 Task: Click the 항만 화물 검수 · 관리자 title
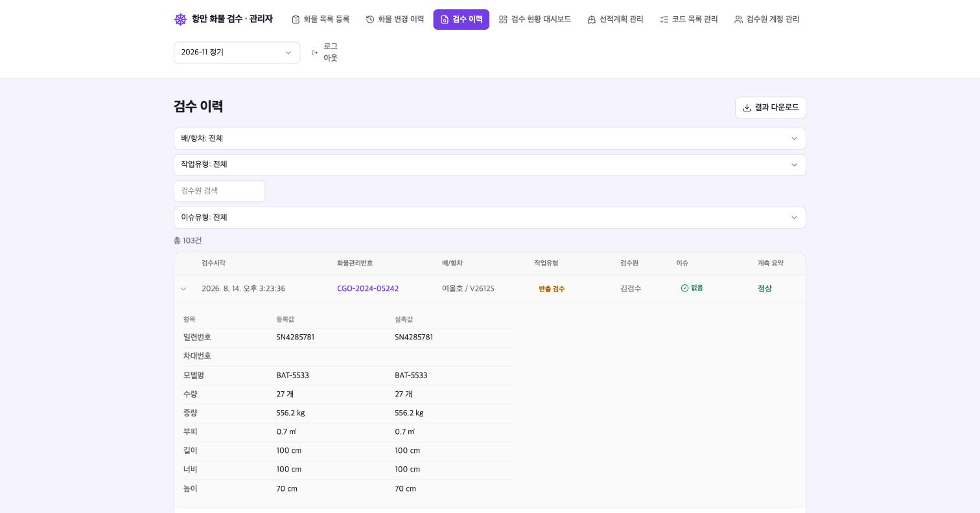232,19
